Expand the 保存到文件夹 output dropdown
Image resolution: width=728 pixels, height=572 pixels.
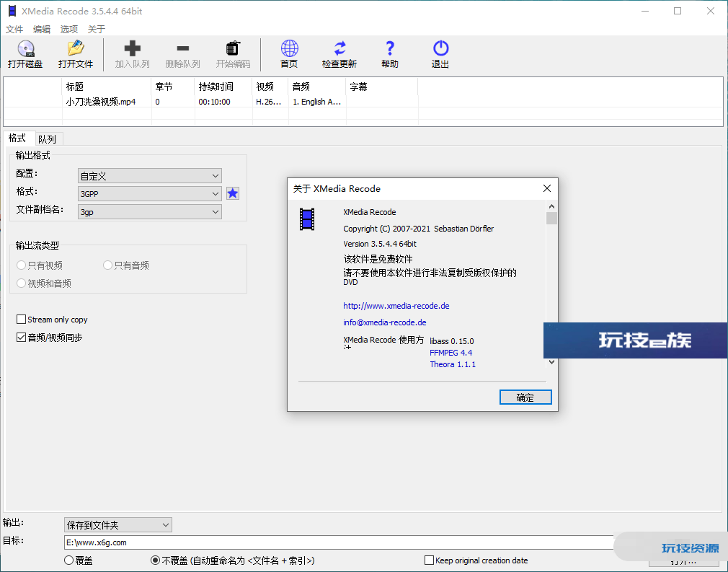pyautogui.click(x=118, y=525)
